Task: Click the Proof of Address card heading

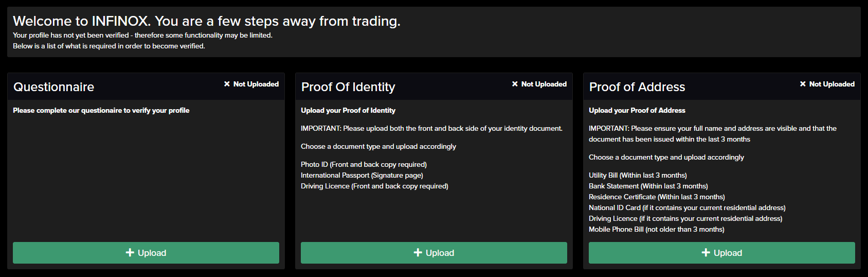Action: click(637, 87)
